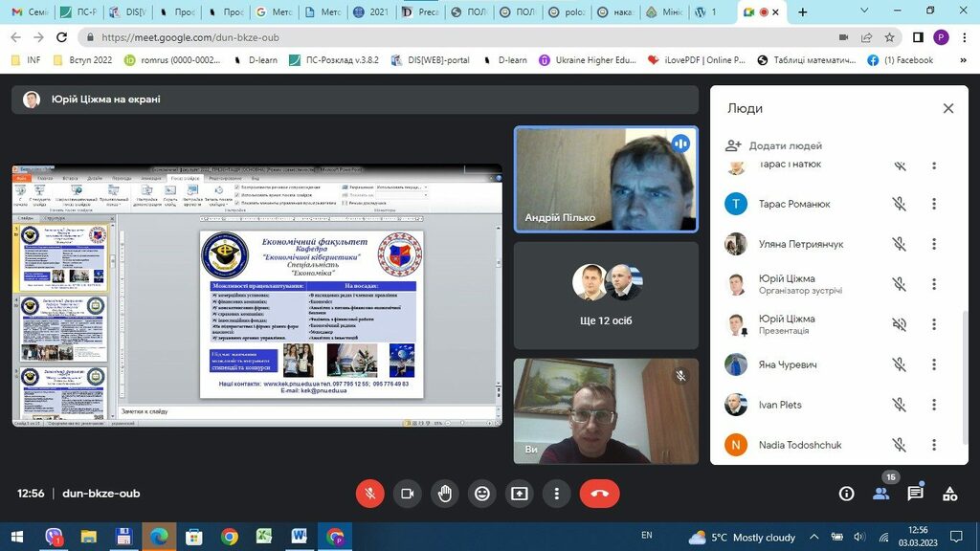This screenshot has width=980, height=551.
Task: Open more options in the call bar
Action: (557, 494)
